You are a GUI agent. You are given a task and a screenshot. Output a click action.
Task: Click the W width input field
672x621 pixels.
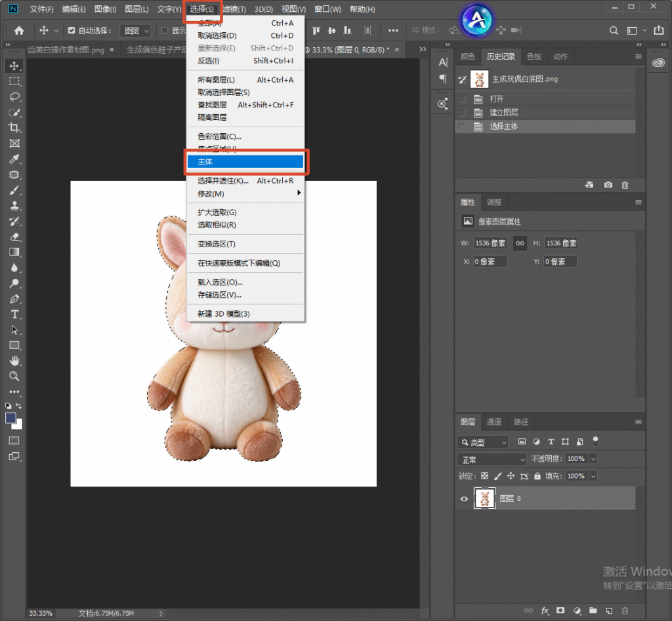click(490, 243)
